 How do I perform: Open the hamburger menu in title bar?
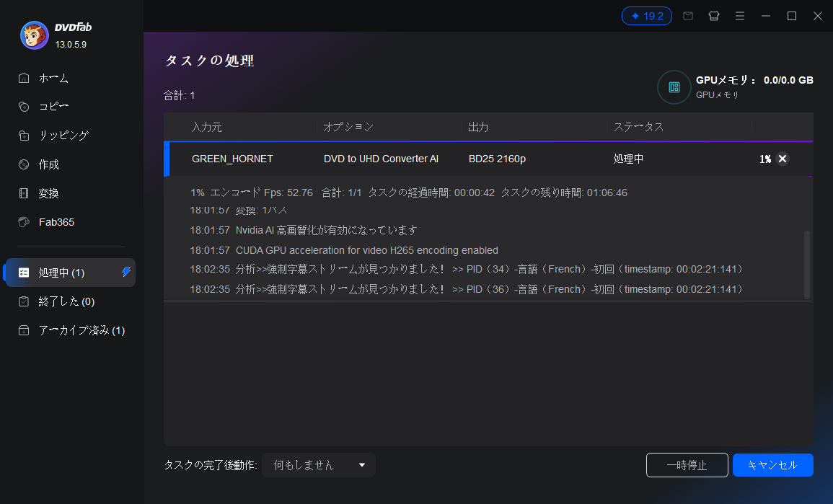[740, 15]
